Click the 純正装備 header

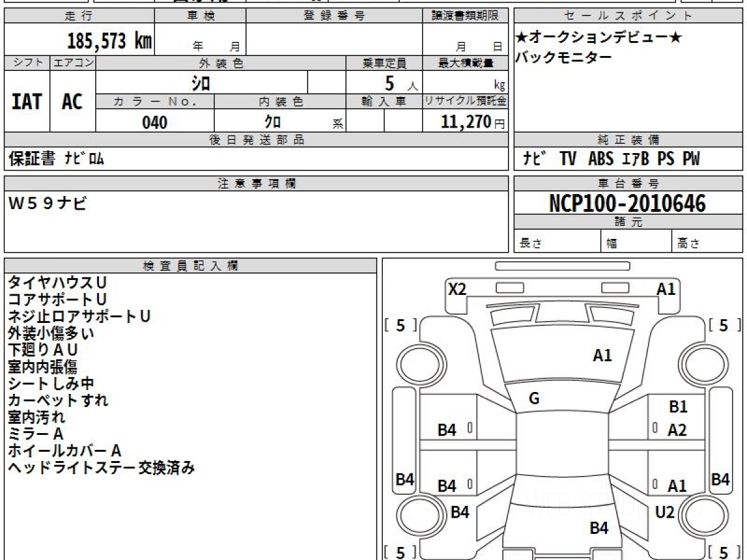point(629,141)
